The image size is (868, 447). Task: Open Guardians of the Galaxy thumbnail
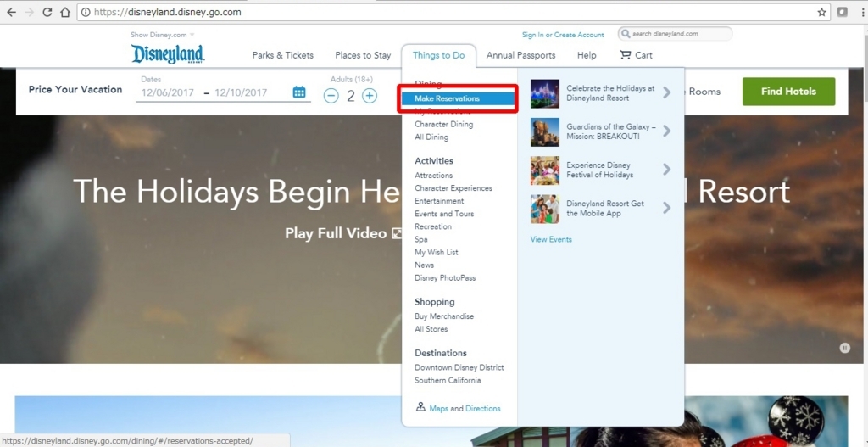545,131
